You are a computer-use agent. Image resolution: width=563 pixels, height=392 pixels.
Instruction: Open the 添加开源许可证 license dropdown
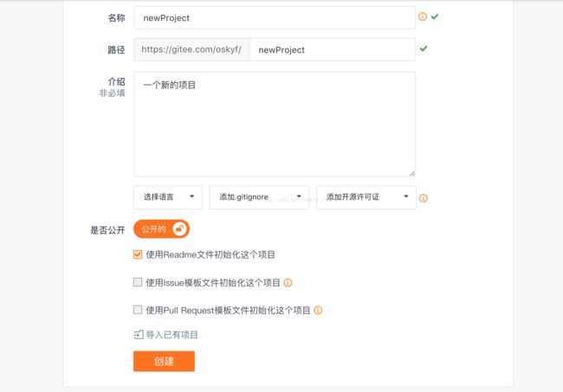click(366, 197)
